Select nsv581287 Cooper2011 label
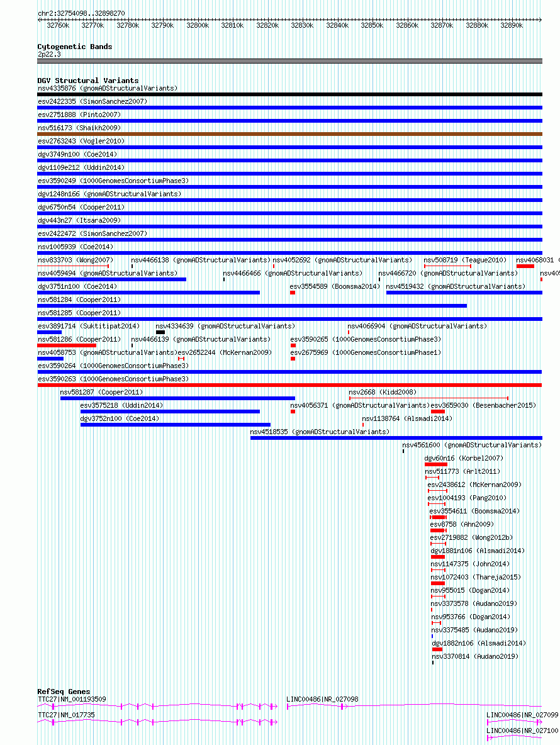The image size is (560, 745). [x=101, y=393]
